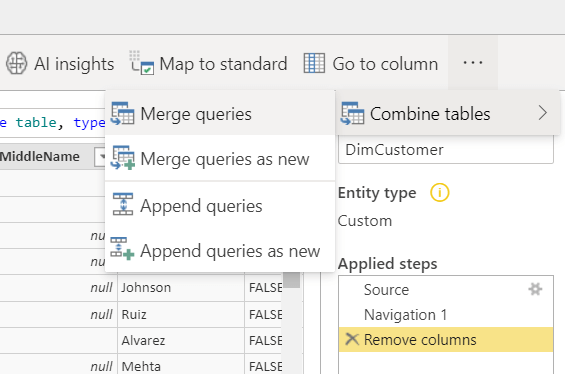Viewport: 565px width, 374px height.
Task: Open the ellipsis overflow menu
Action: pyautogui.click(x=473, y=63)
